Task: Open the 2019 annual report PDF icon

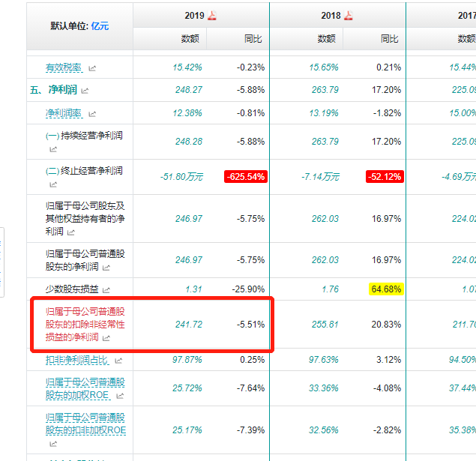Action: tap(212, 16)
